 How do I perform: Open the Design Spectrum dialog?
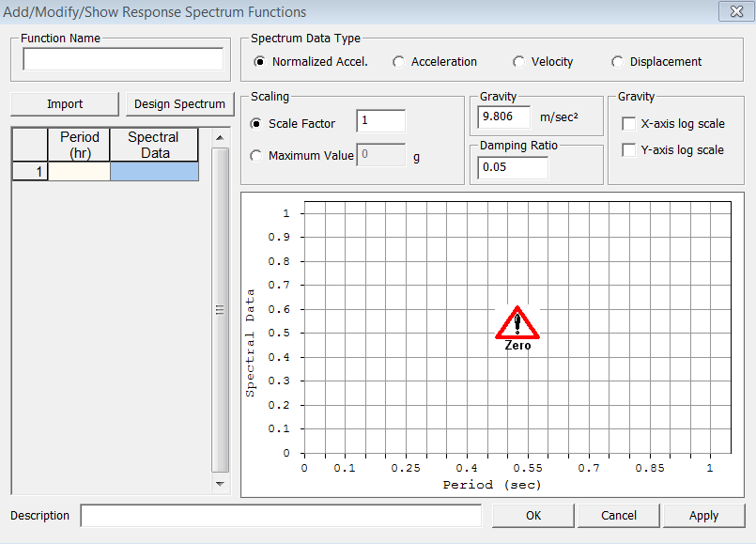click(178, 104)
